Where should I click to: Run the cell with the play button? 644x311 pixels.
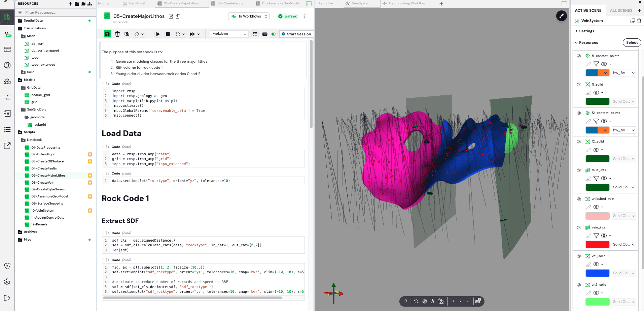coord(158,34)
